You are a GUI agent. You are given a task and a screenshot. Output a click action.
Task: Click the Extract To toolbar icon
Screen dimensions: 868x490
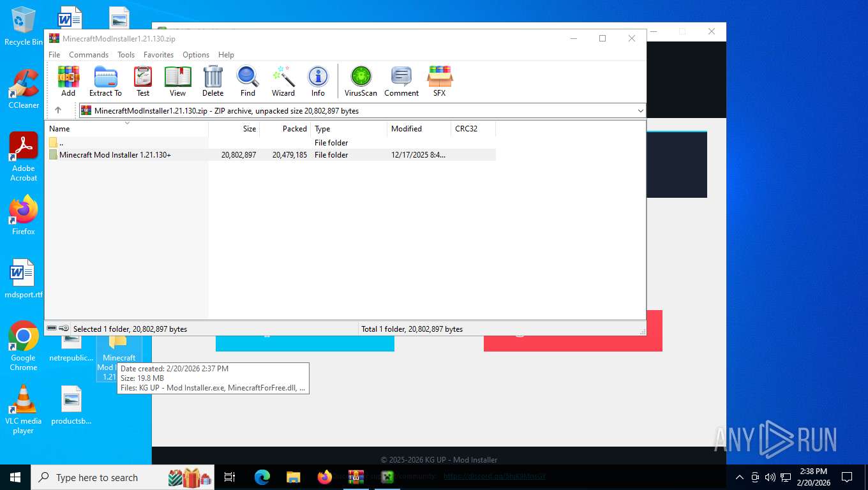point(105,81)
